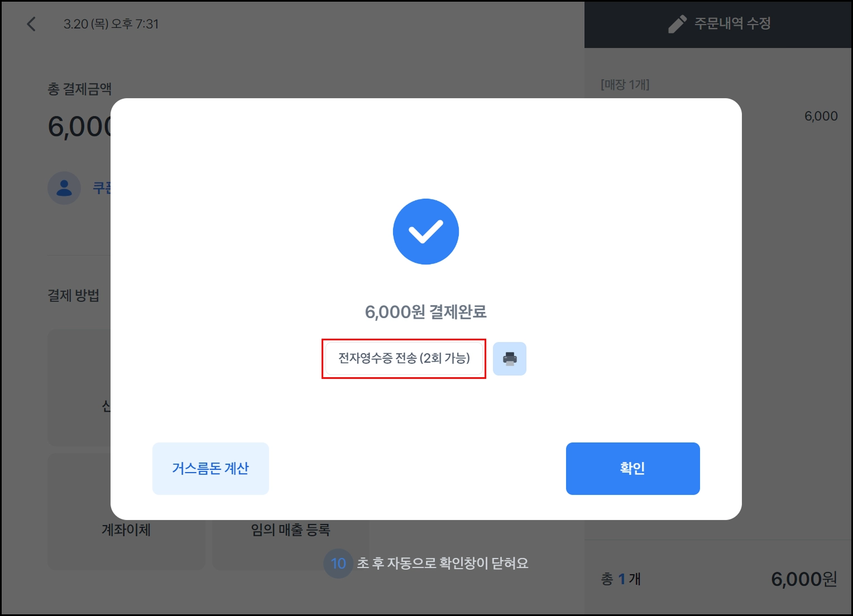Click the auto-close countdown message text
Viewport: 853px width, 616px height.
pyautogui.click(x=443, y=564)
